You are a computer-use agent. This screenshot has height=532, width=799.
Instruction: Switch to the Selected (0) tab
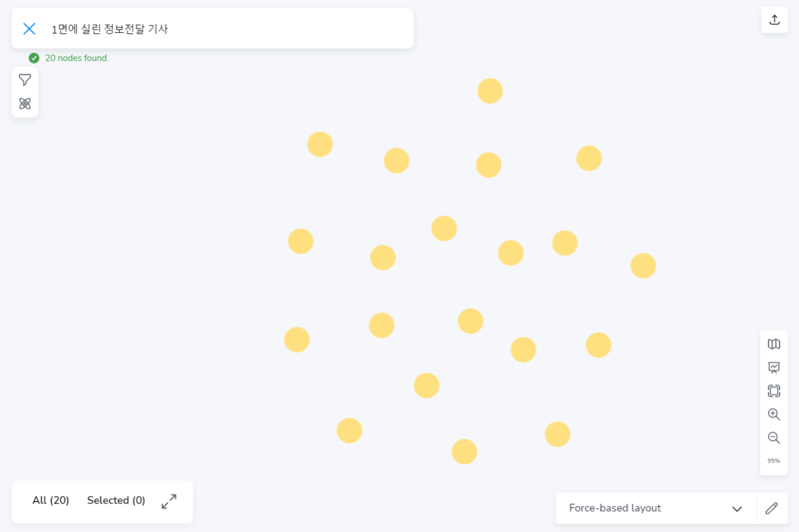pos(116,501)
